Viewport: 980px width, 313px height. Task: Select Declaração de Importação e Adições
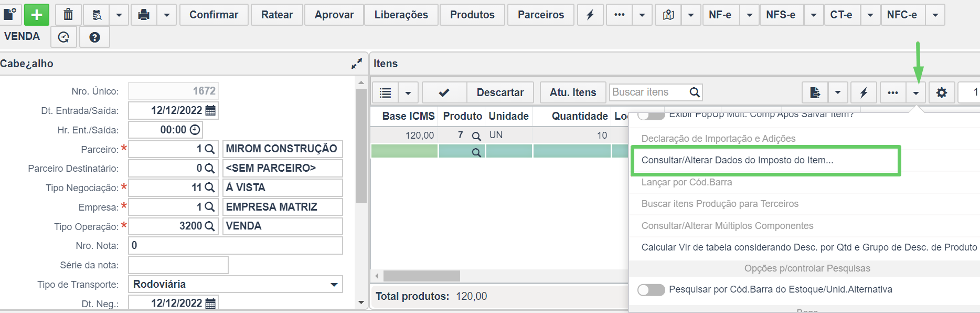(718, 139)
